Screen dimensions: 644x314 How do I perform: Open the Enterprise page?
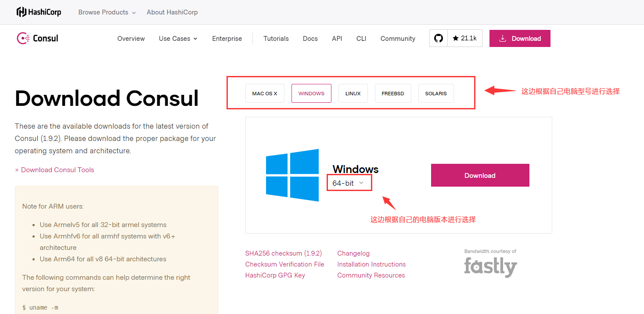[227, 39]
